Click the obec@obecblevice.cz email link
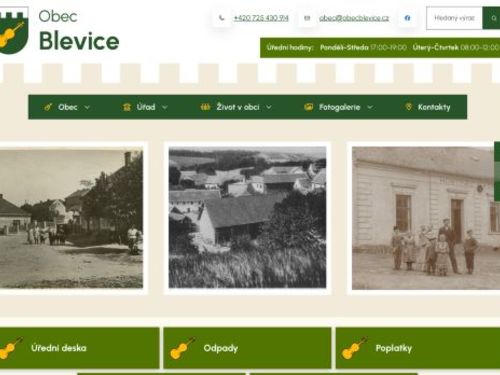Viewport: 500px width, 375px height. pyautogui.click(x=354, y=18)
